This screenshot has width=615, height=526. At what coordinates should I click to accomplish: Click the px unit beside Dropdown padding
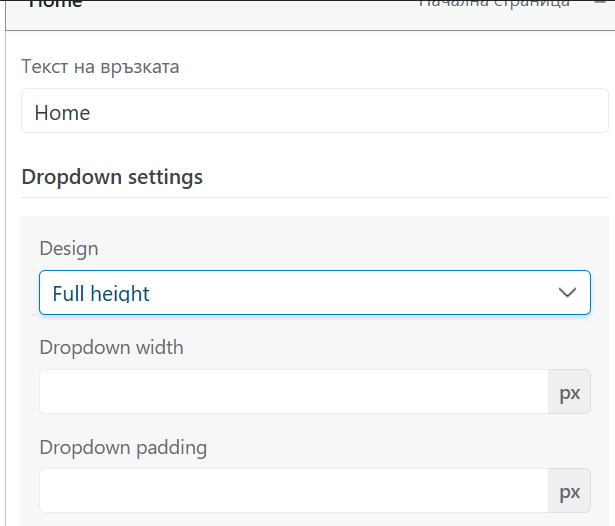[x=569, y=491]
